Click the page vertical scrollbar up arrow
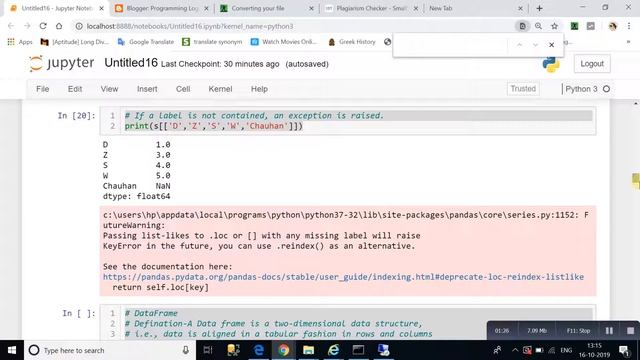 (x=636, y=103)
